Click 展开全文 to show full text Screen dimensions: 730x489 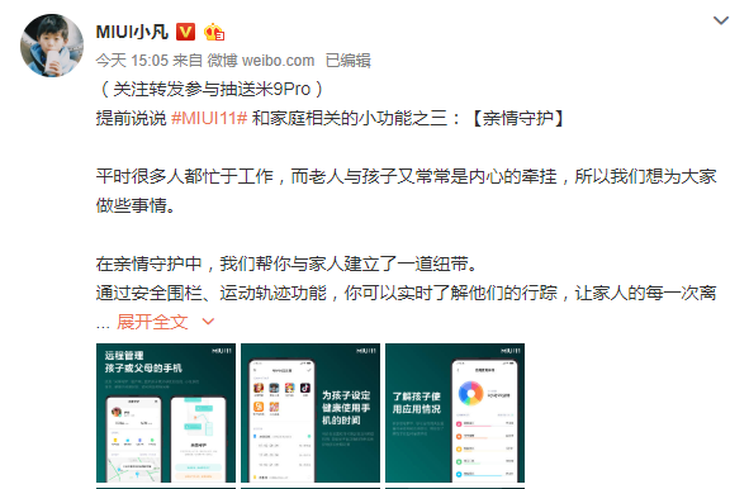click(x=152, y=322)
